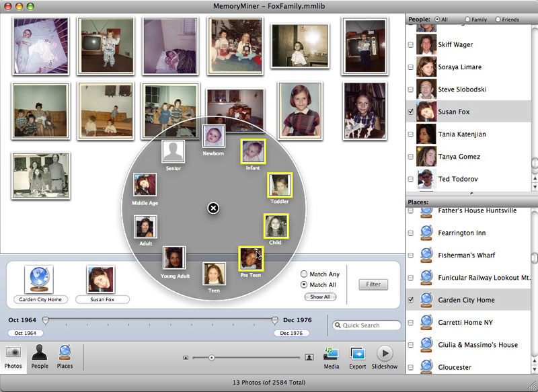Click the Show All button
Viewport: 538px width, 392px height.
click(x=319, y=297)
